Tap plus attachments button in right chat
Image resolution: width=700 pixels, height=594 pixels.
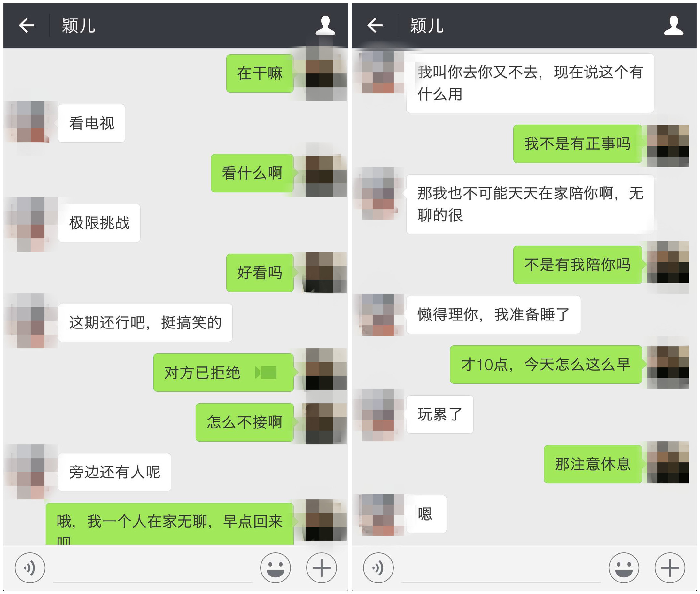pyautogui.click(x=669, y=568)
